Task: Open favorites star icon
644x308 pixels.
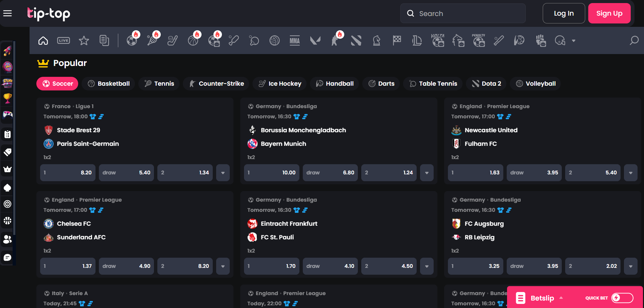Action: 84,41
